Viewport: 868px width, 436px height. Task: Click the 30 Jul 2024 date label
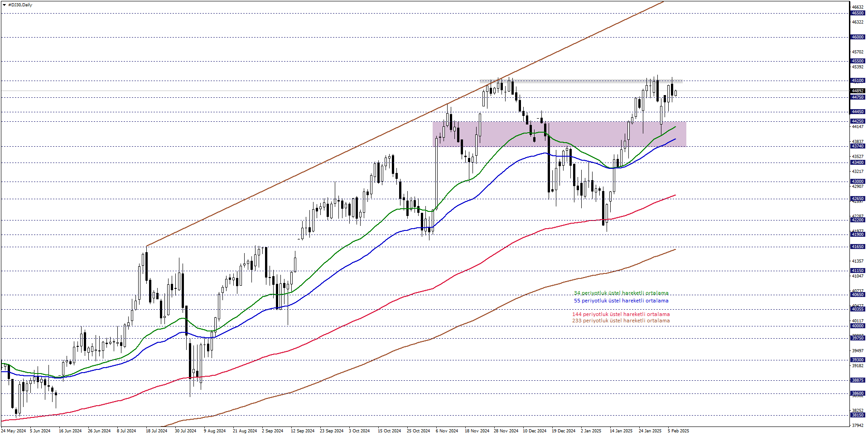[x=185, y=431]
